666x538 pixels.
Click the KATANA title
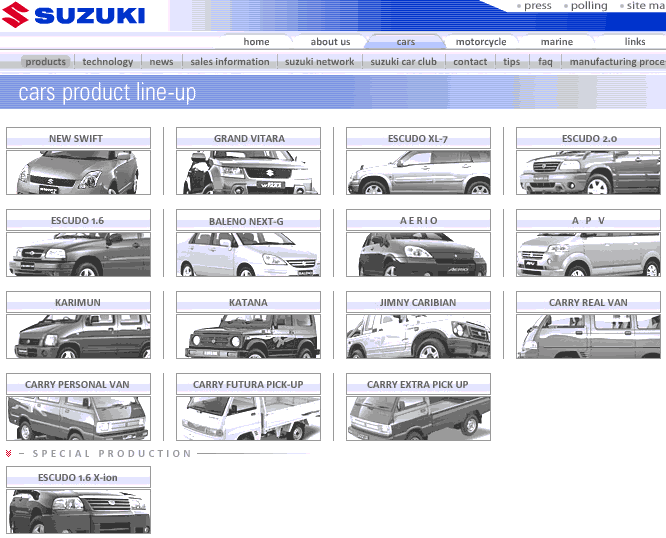point(248,302)
